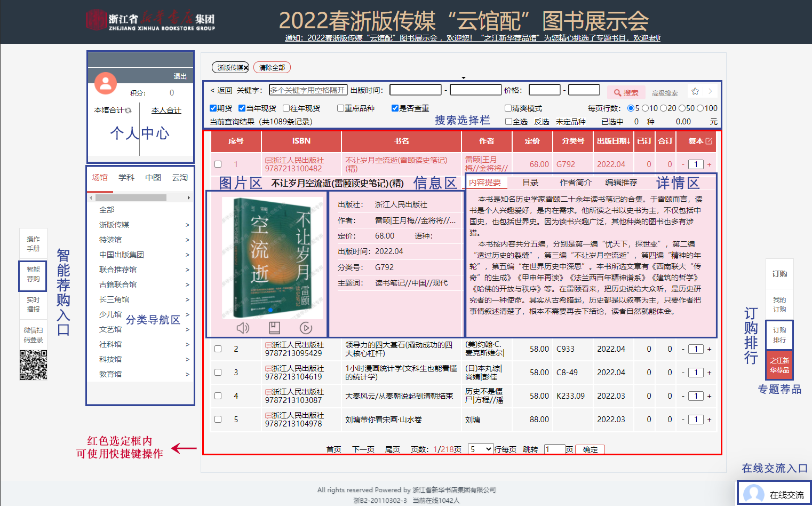Image resolution: width=812 pixels, height=506 pixels.
Task: Click the user avatar icon
Action: 106,83
